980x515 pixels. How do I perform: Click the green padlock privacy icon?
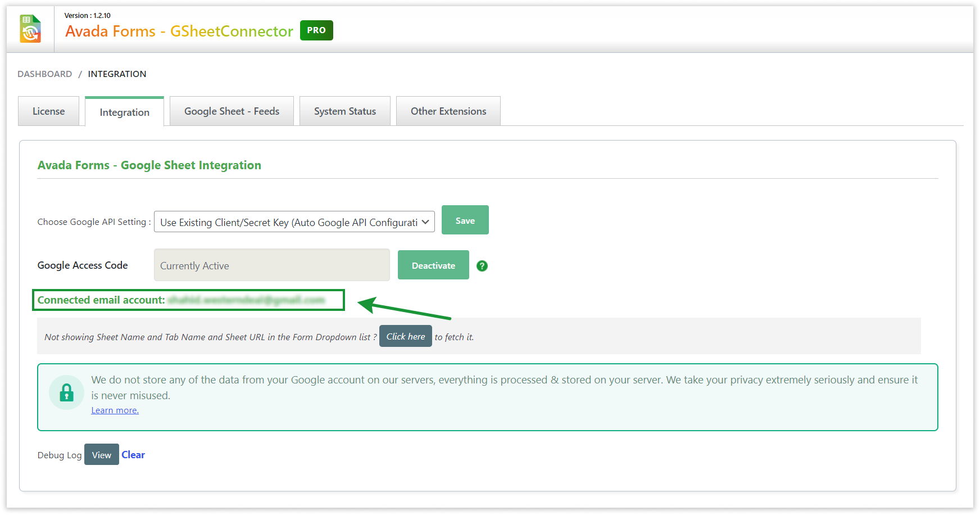pyautogui.click(x=66, y=392)
